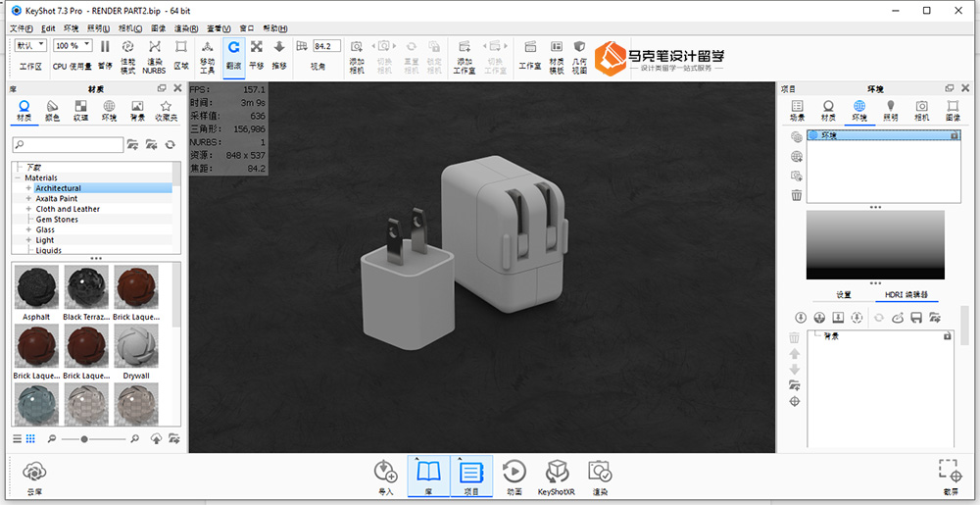980x505 pixels.
Task: Open the Edit menu
Action: point(48,28)
